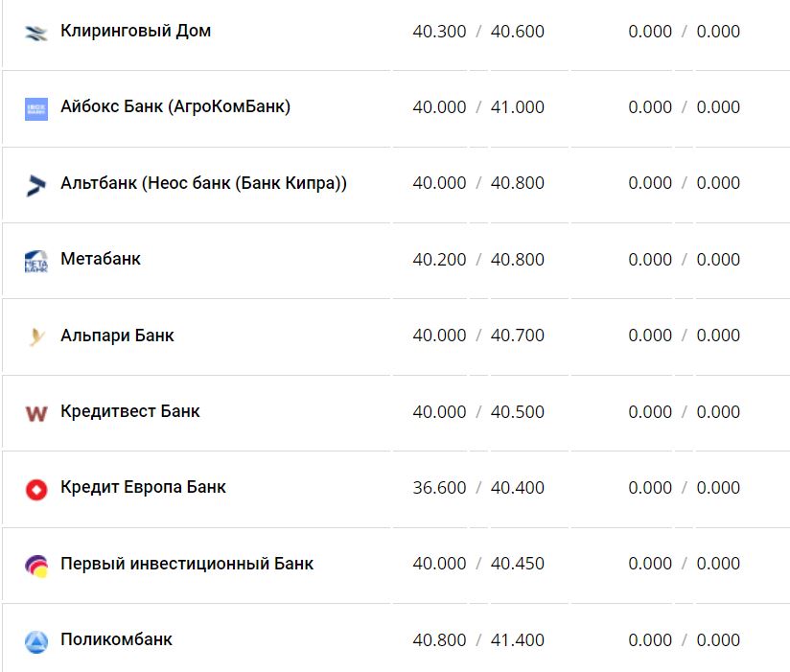Image resolution: width=790 pixels, height=672 pixels.
Task: Click the Клиринговый Дом bank logo
Action: pos(35,33)
